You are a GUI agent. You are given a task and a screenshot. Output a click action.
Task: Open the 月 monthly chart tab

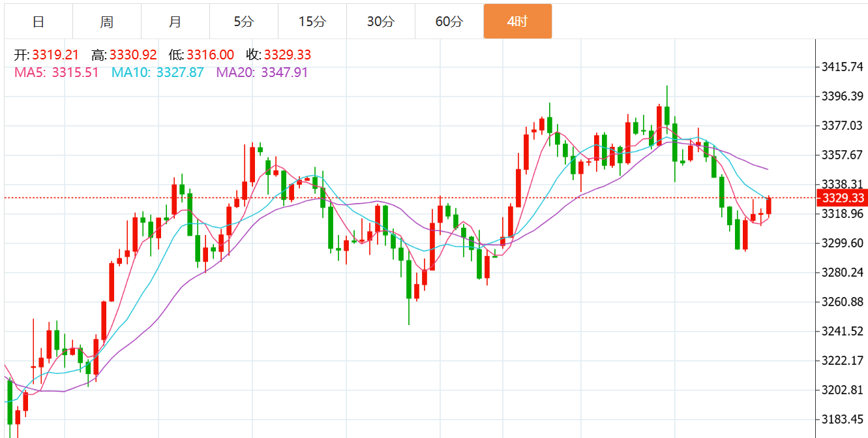[x=175, y=22]
